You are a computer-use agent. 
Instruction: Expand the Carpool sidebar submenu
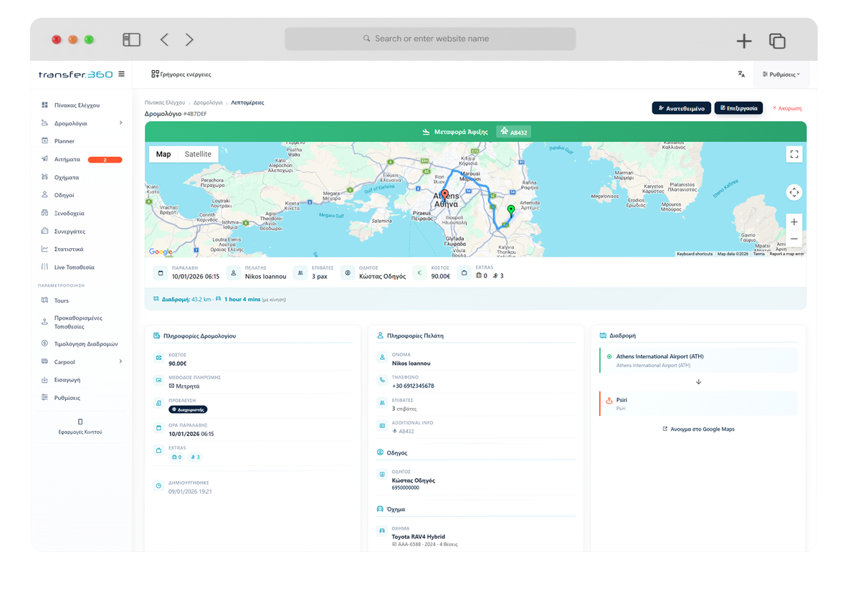point(120,362)
